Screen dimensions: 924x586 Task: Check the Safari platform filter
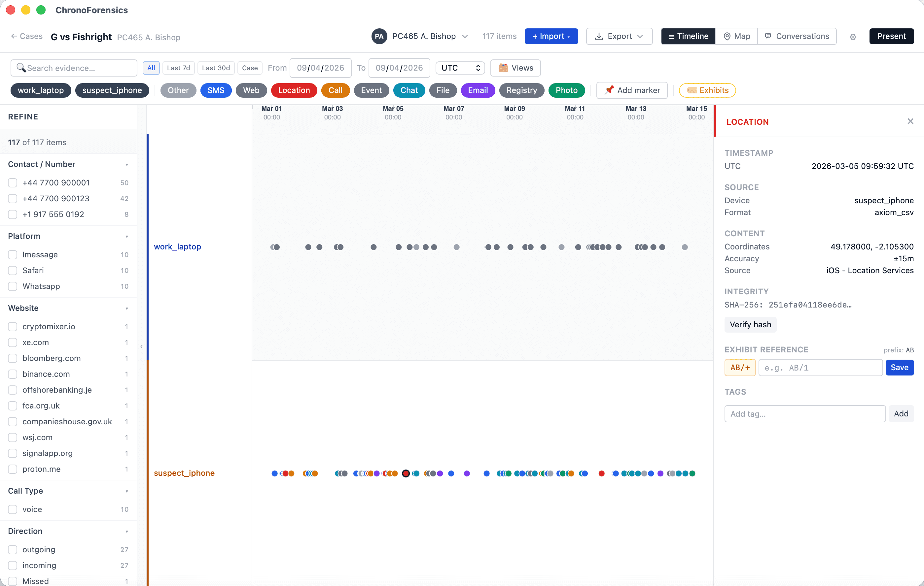pyautogui.click(x=13, y=270)
